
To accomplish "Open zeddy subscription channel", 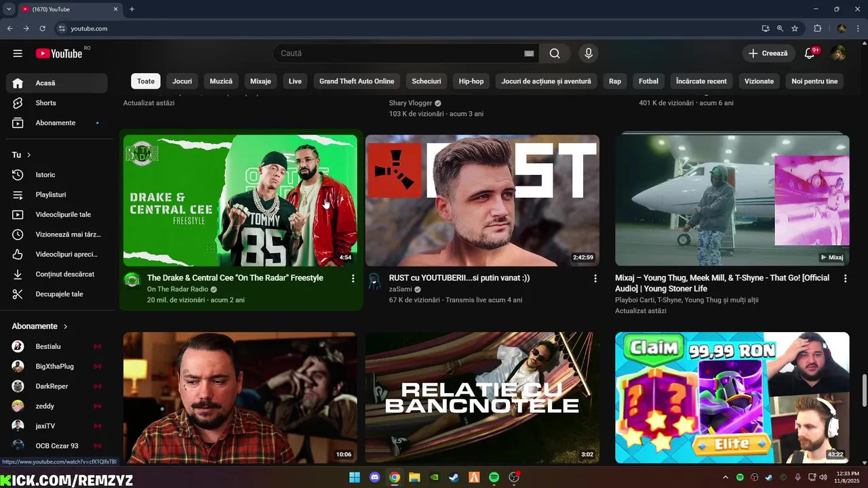I will click(x=57, y=406).
